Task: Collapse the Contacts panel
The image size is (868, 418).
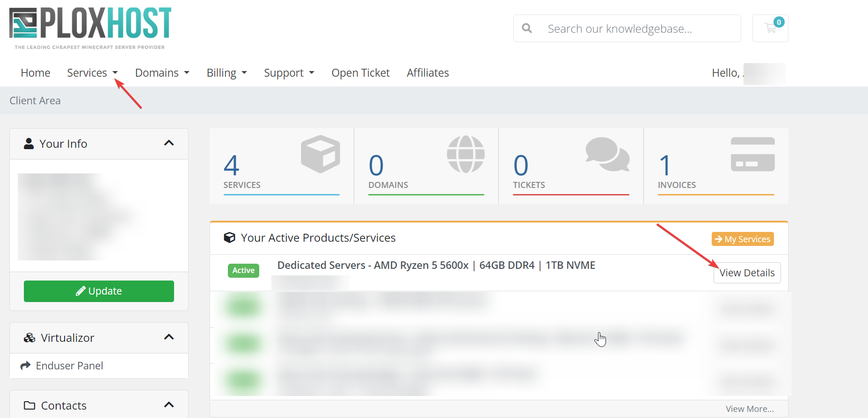Action: tap(169, 405)
